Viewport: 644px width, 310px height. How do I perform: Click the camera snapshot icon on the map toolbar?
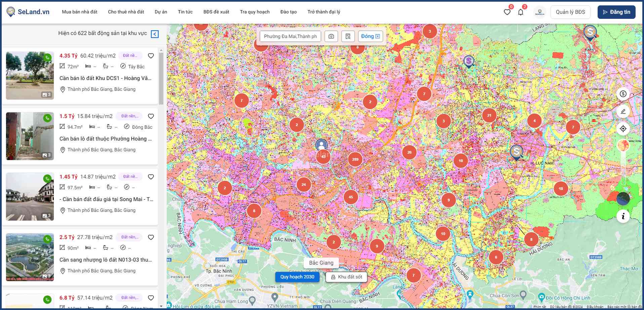click(331, 36)
